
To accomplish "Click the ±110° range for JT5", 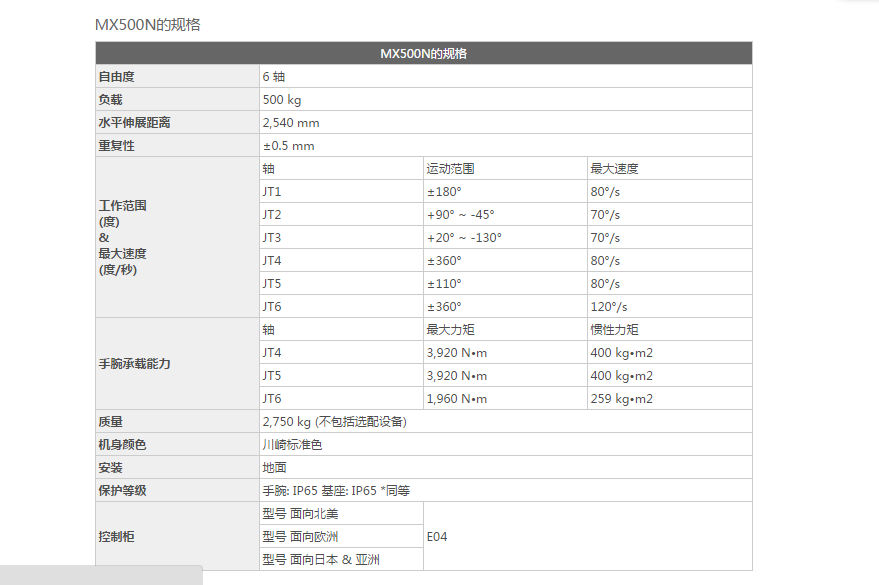I will click(444, 284).
